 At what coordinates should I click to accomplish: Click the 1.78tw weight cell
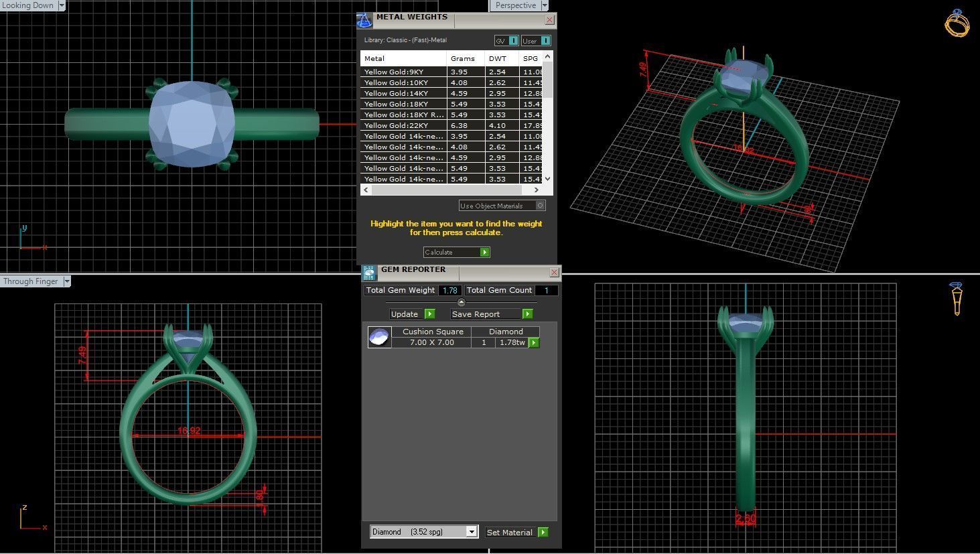512,342
